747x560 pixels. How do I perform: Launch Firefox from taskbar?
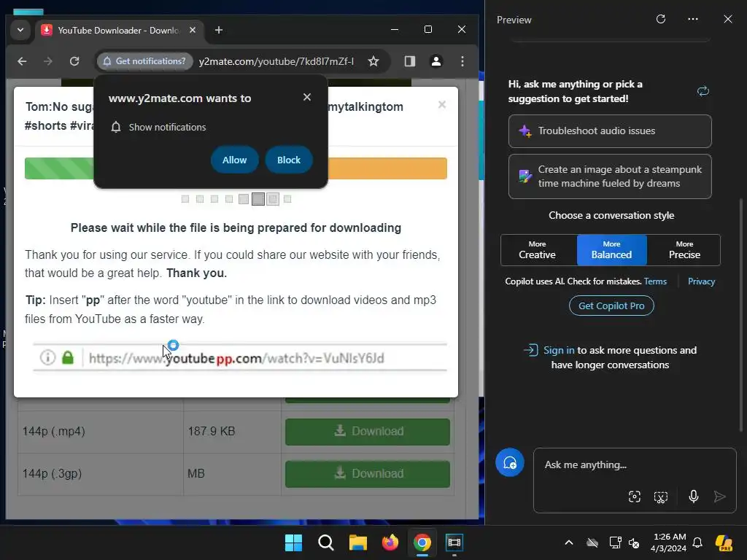coord(390,542)
